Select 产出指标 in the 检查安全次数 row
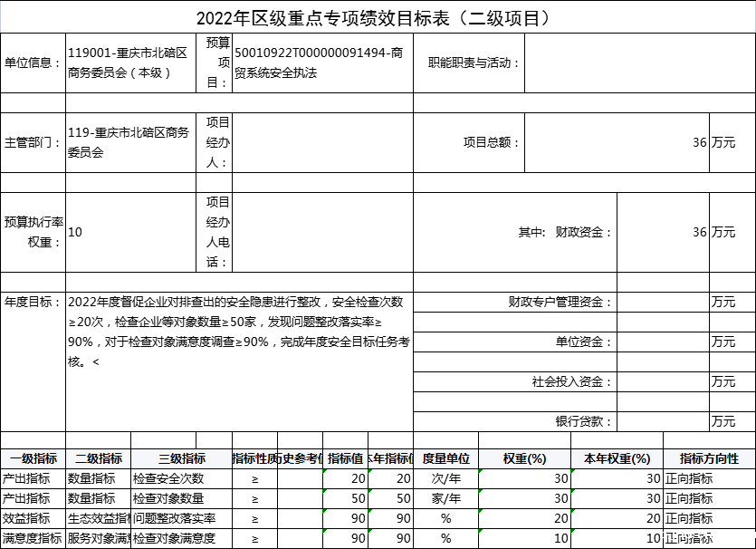Screen dimensions: 756x549 [x=33, y=478]
